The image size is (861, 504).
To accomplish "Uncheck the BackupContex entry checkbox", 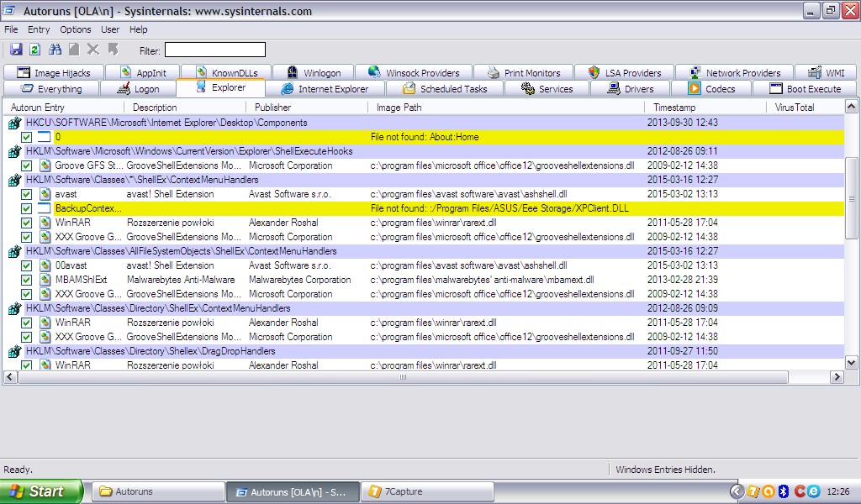I will pos(26,208).
